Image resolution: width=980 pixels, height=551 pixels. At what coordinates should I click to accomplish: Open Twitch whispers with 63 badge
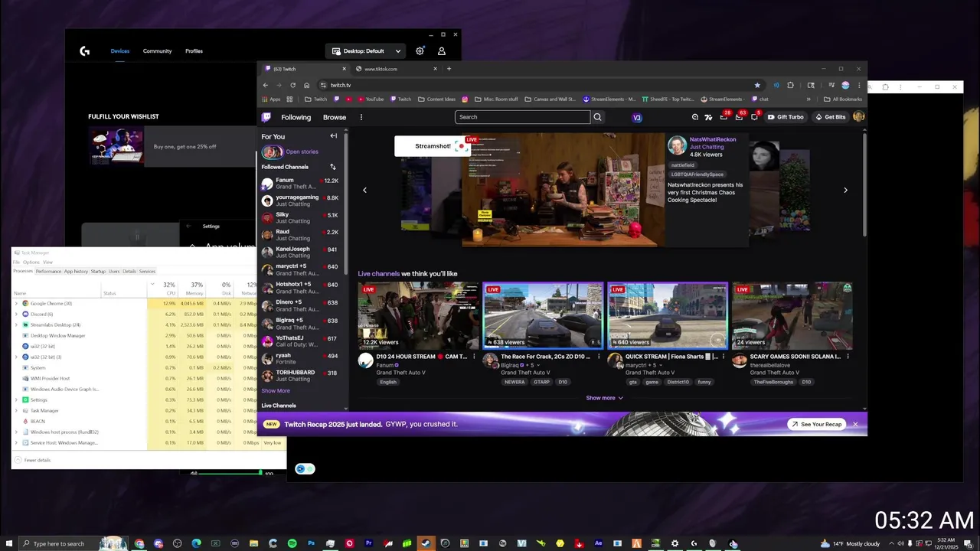[740, 117]
